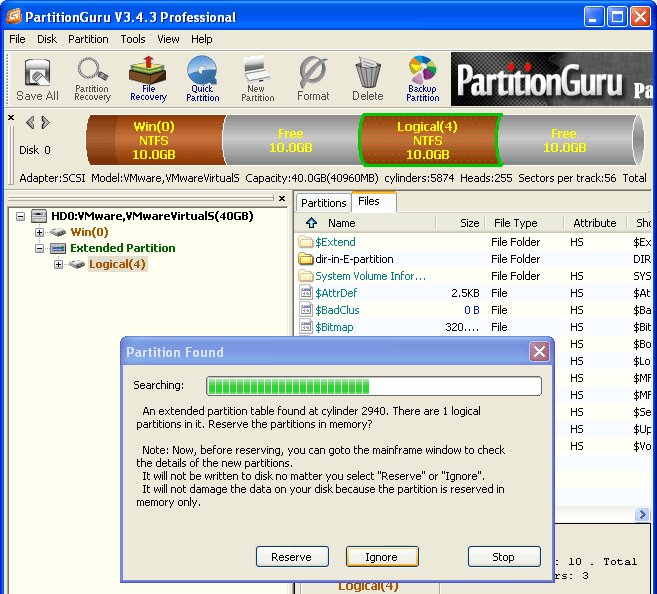Viewport: 657px width, 594px height.
Task: Open the Partition menu
Action: 88,39
